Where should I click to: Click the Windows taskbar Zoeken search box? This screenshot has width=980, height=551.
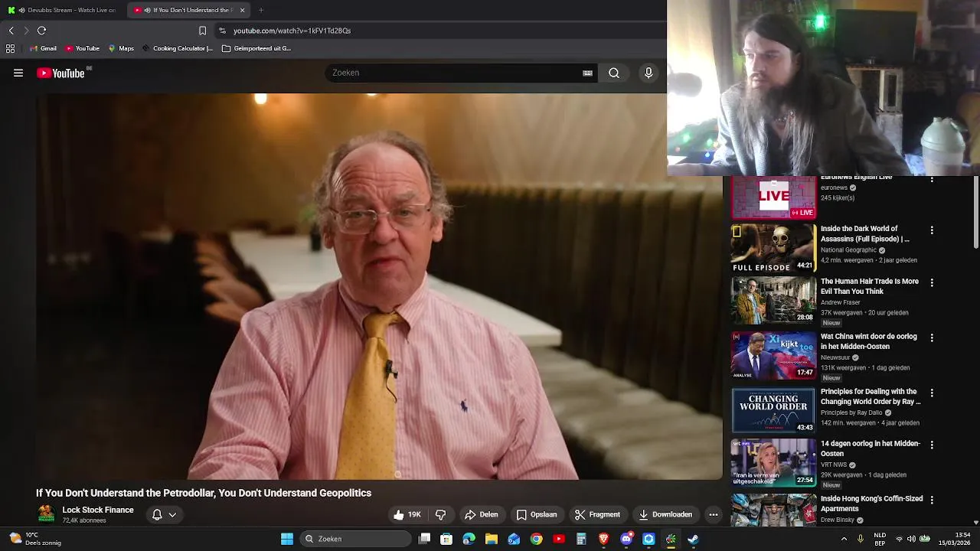point(355,540)
